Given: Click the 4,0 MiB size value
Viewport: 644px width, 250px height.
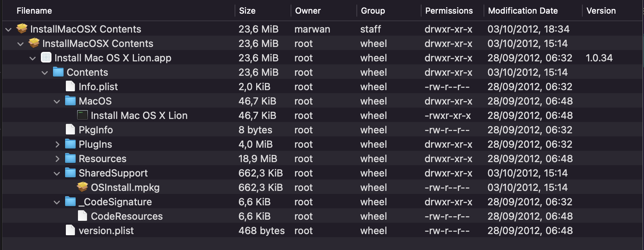Looking at the screenshot, I should [x=255, y=144].
